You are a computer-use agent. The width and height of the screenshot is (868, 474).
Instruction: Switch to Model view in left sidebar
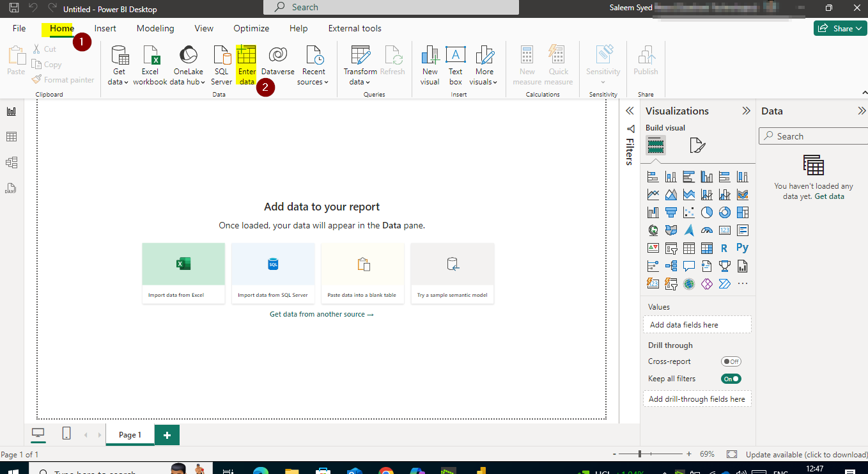12,162
